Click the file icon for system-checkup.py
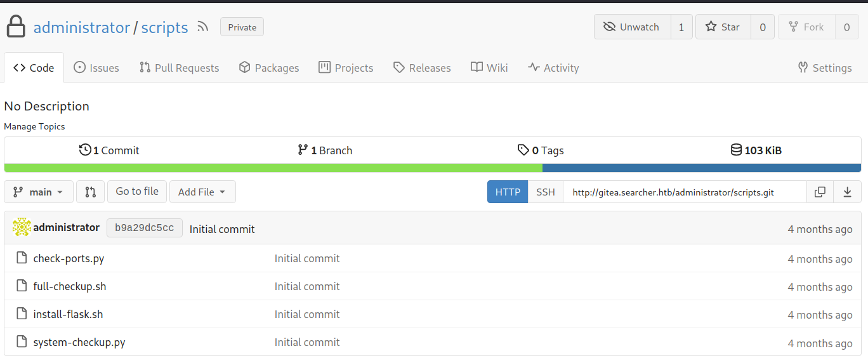Screen dimensions: 868x358 (22, 342)
